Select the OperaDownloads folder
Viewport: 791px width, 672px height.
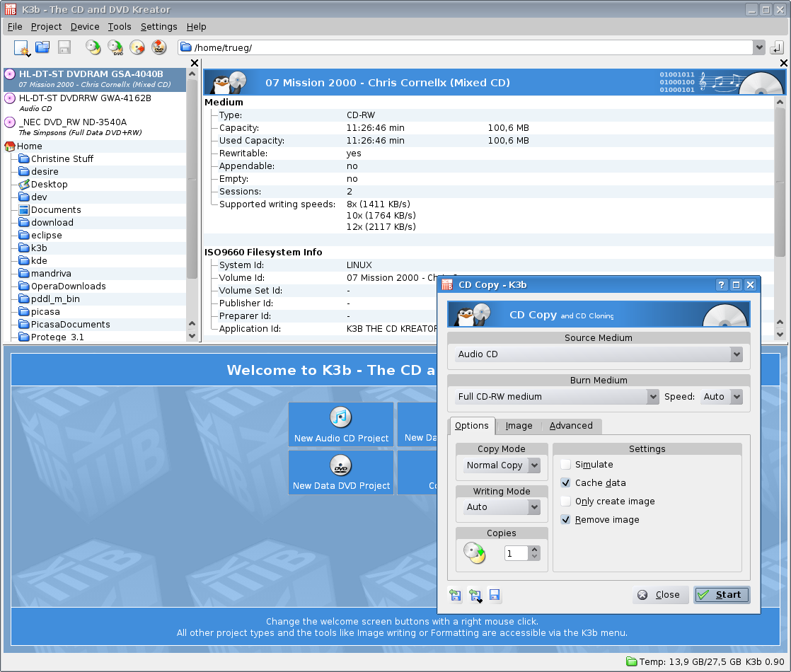[68, 286]
